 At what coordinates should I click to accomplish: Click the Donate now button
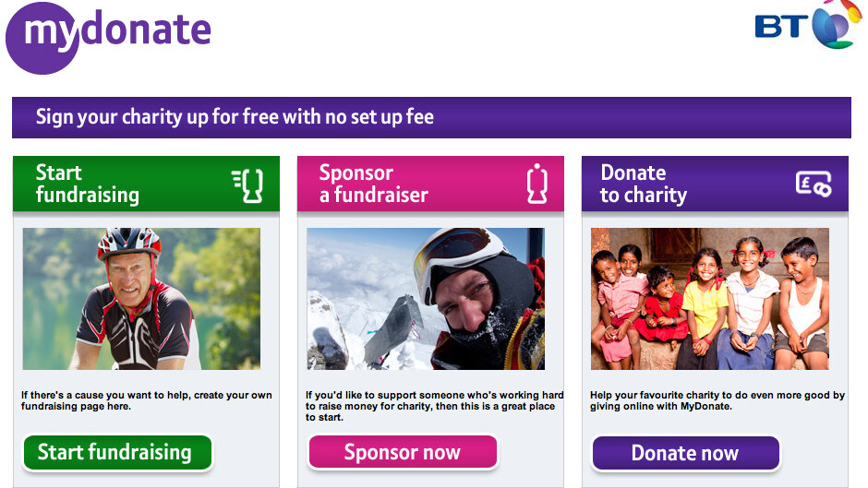coord(686,453)
